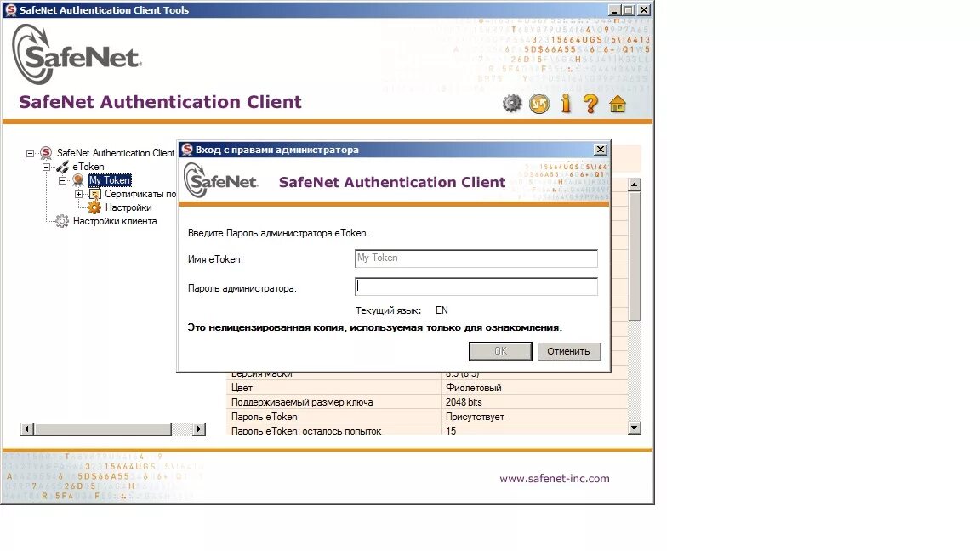980x551 pixels.
Task: Click left arrow of tree horizontal scrollbar
Action: (27, 429)
